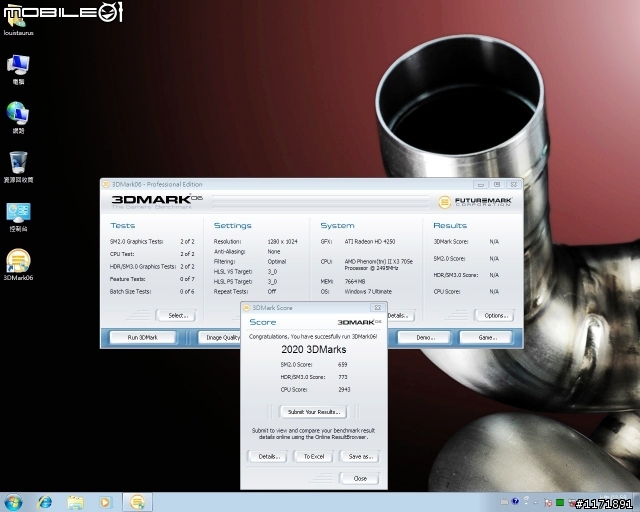Click the HDR/SM3.0 Score value 773
Screen dimensions: 640x512
click(342, 377)
